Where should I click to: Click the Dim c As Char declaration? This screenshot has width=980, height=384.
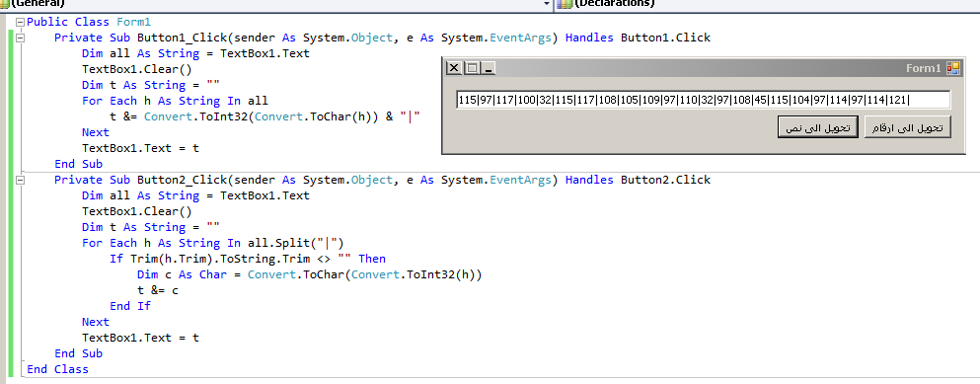pos(310,274)
